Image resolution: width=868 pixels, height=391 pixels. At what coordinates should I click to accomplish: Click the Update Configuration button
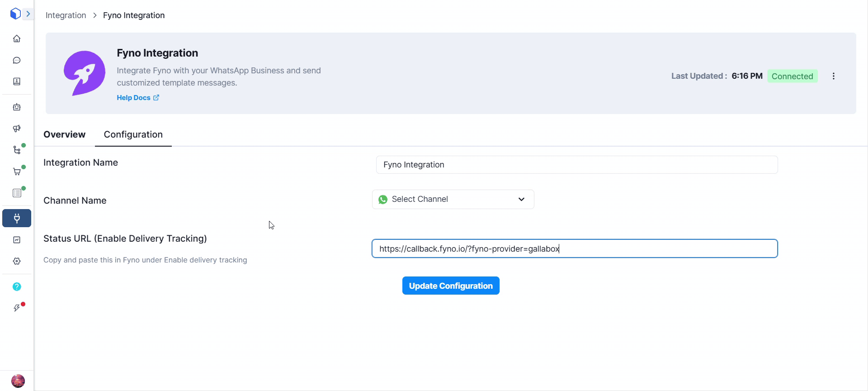[x=451, y=286]
